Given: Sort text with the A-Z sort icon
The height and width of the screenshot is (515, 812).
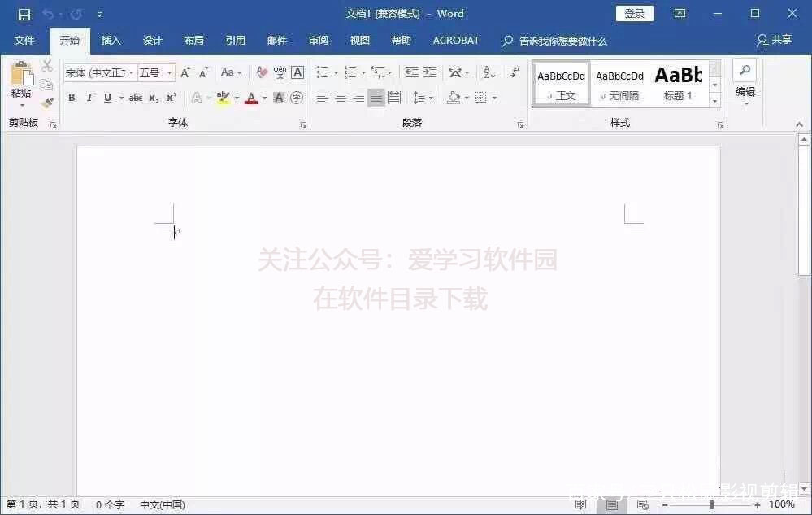Looking at the screenshot, I should point(489,72).
